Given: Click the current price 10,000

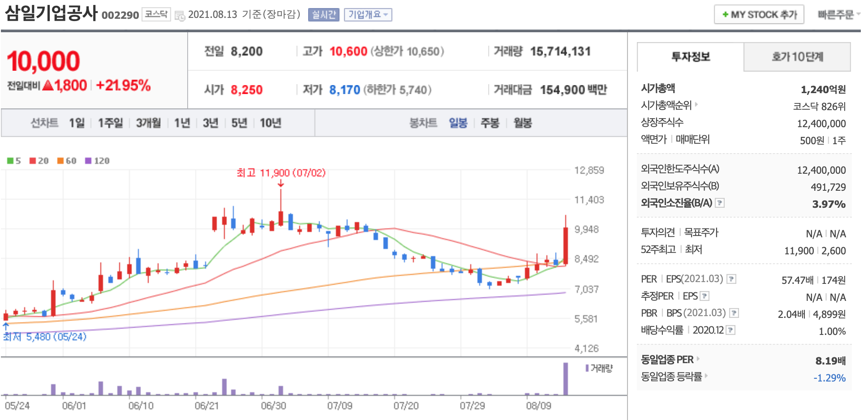Looking at the screenshot, I should click(x=43, y=61).
